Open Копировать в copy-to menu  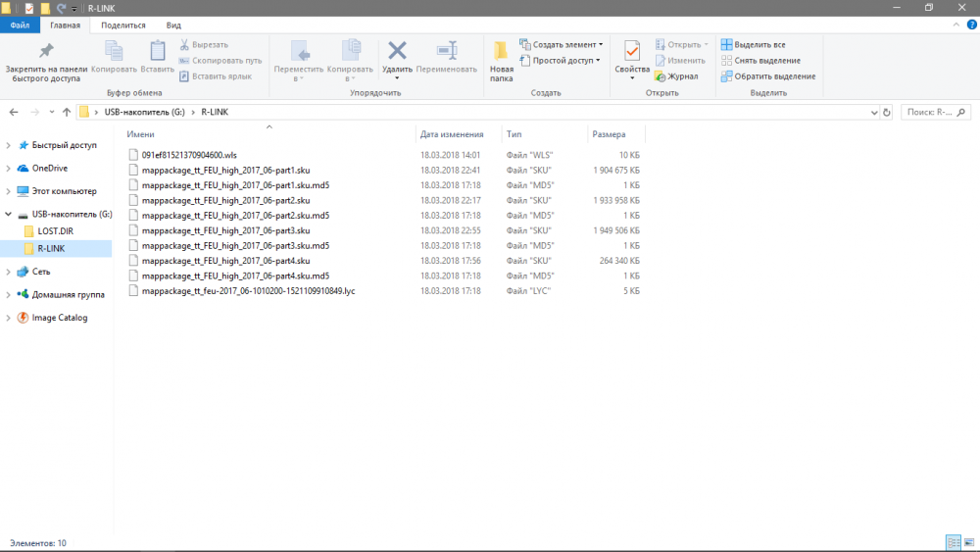[350, 61]
